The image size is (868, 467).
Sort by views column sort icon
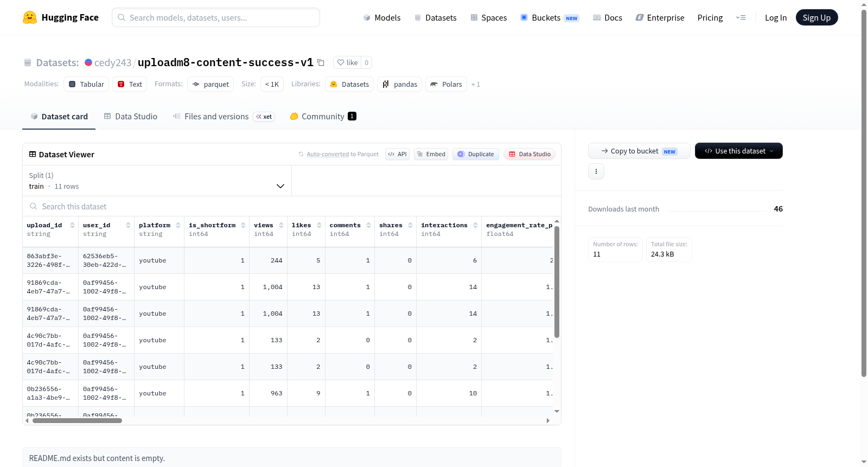point(281,225)
